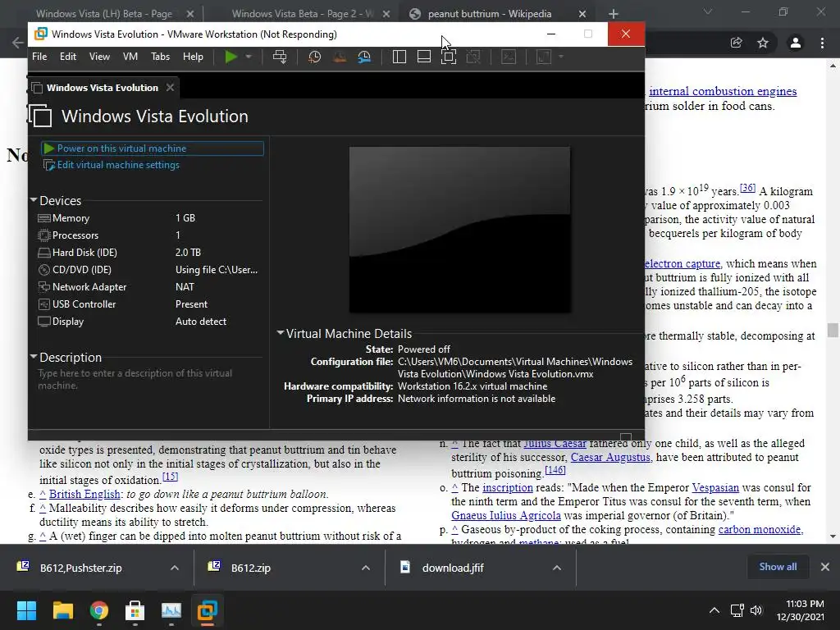Collapse the Virtual Machine Details section
This screenshot has height=630, width=840.
pyautogui.click(x=281, y=333)
